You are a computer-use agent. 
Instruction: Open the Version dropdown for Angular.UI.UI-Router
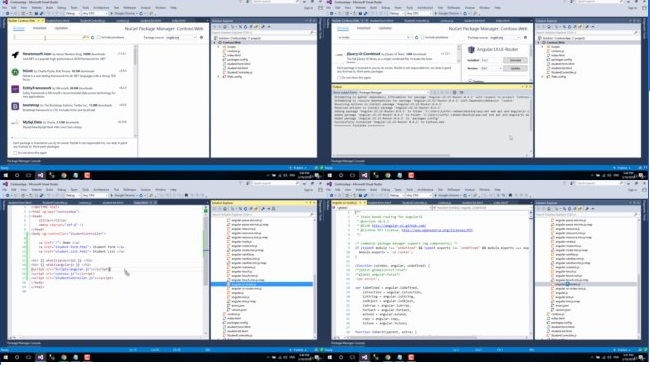[491, 68]
